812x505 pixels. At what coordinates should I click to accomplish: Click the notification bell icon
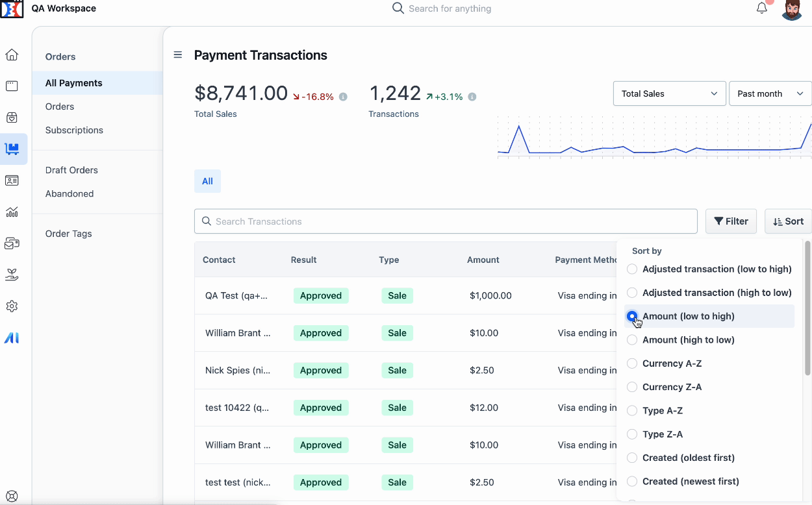[762, 8]
